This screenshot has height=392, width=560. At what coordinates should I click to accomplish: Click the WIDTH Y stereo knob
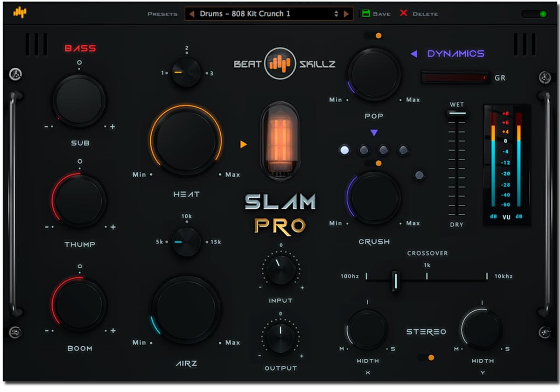(481, 329)
